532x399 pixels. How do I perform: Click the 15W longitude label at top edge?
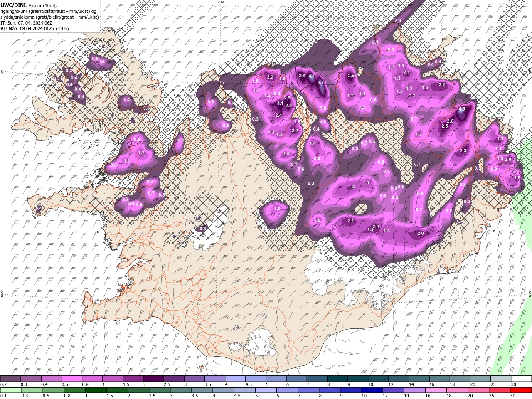pyautogui.click(x=440, y=2)
